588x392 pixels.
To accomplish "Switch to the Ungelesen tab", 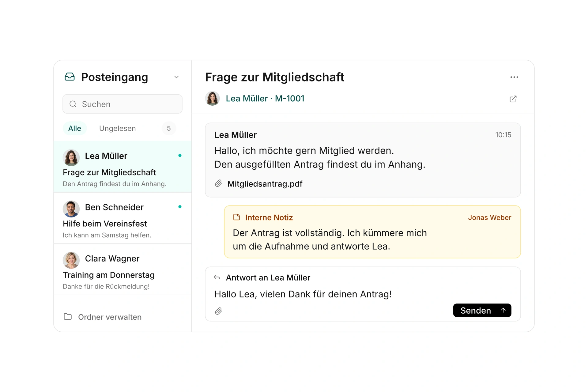I will click(117, 128).
